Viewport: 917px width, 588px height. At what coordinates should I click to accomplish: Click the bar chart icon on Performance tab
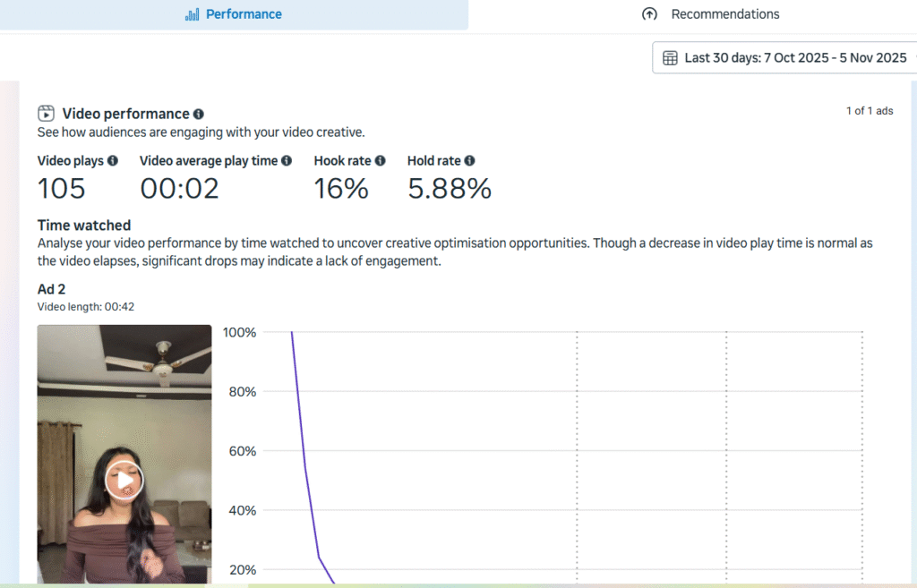[192, 14]
